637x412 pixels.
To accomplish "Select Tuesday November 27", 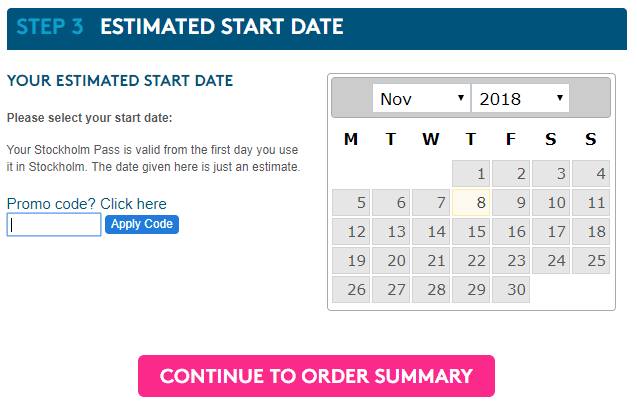I will 390,291.
